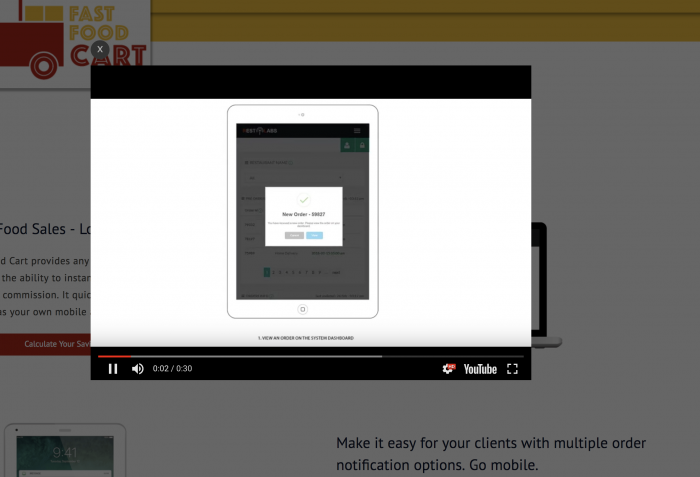Open YouTube player settings gear
Screen dimensions: 700x477
click(448, 368)
